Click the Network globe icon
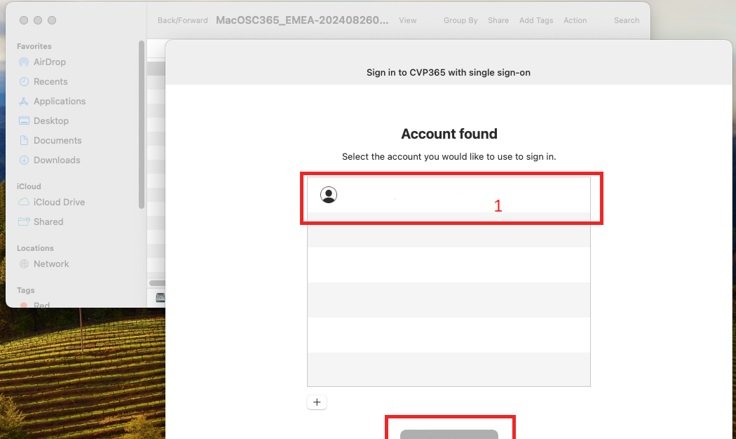 [23, 264]
